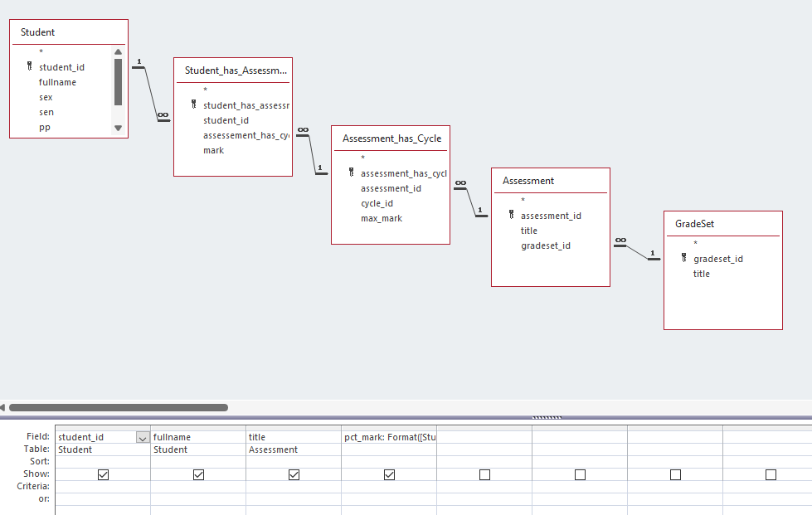Select max_mark field in Assessment_has_Cycle
This screenshot has width=812, height=515.
click(382, 218)
